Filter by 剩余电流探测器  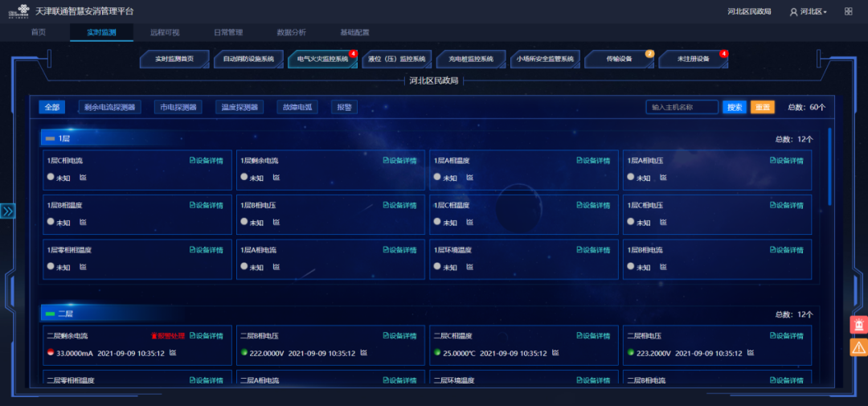[x=109, y=107]
